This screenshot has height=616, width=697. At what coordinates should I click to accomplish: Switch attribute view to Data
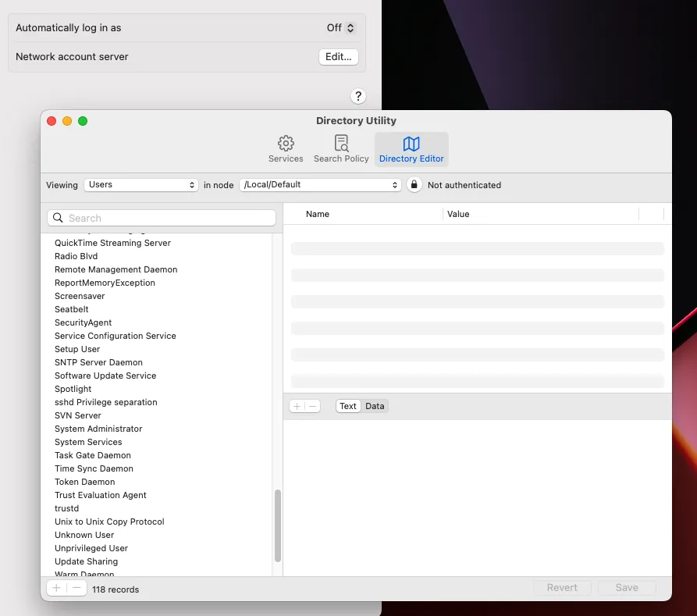374,405
